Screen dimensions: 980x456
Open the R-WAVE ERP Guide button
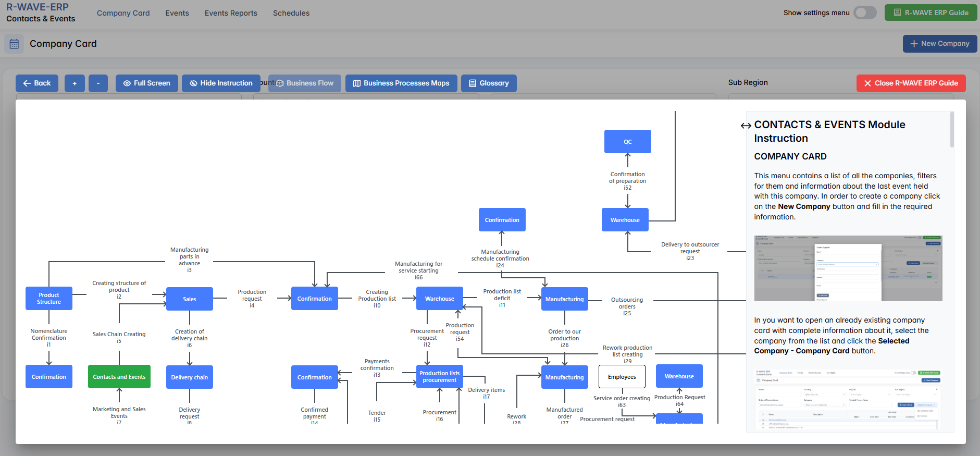(931, 13)
